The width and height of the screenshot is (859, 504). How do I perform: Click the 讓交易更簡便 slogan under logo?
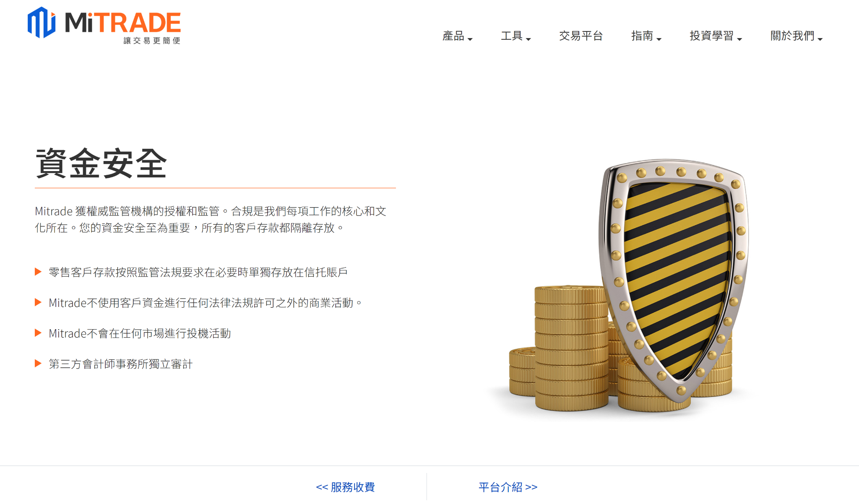152,41
